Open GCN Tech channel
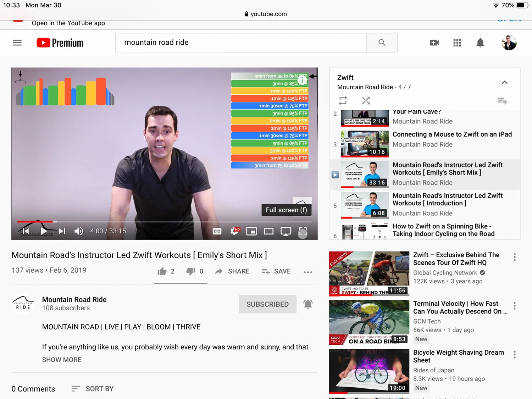Screen dimensions: 532x399 (427, 321)
